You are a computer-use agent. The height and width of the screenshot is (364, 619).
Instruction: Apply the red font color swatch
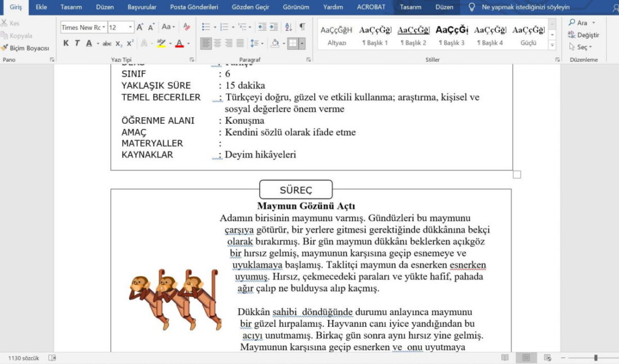[179, 43]
